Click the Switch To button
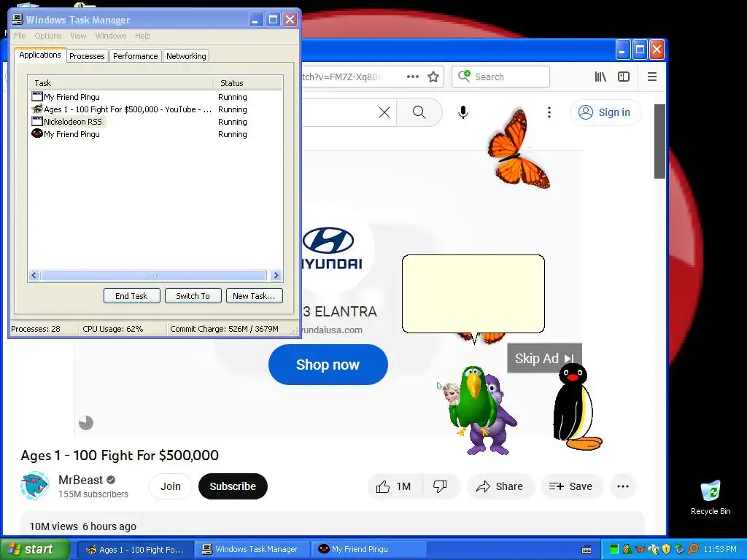This screenshot has width=747, height=560. click(193, 296)
